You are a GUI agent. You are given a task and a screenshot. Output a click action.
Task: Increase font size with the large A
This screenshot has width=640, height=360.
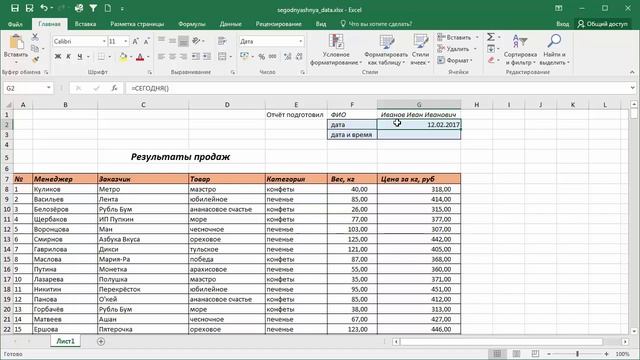click(136, 41)
